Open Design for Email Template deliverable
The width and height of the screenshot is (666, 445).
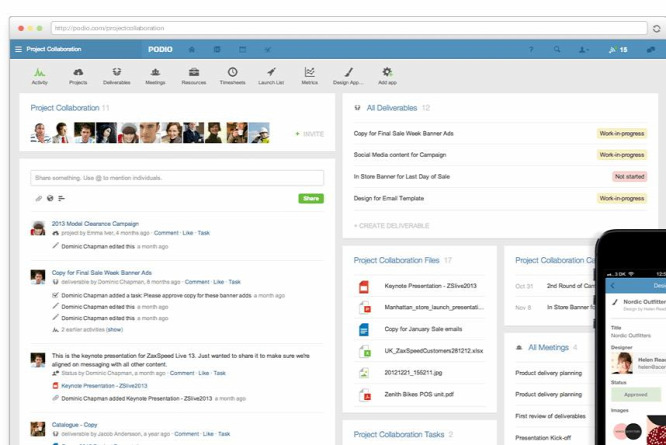[x=389, y=198]
